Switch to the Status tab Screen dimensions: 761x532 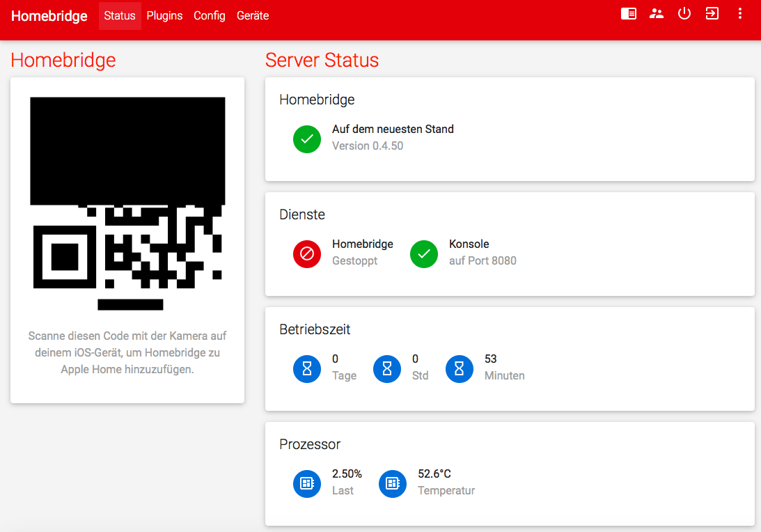coord(120,16)
